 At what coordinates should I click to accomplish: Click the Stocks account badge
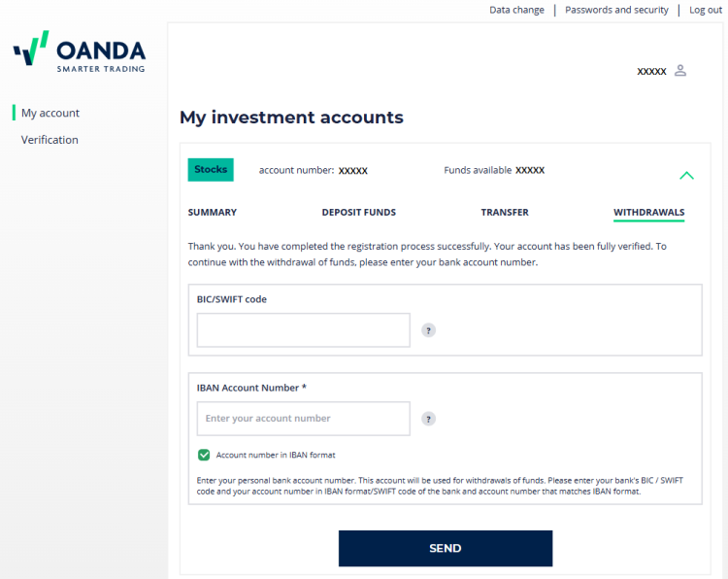(x=211, y=170)
